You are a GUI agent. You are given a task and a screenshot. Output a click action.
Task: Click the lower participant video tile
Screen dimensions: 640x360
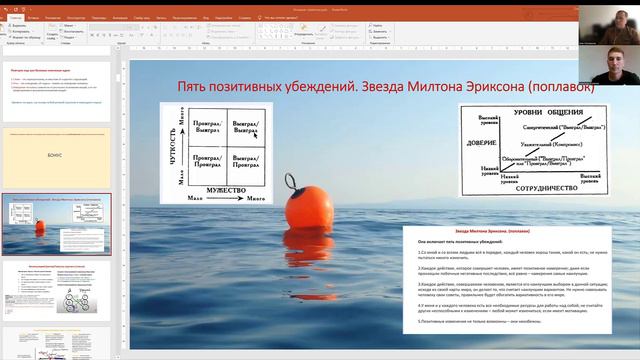[x=609, y=65]
